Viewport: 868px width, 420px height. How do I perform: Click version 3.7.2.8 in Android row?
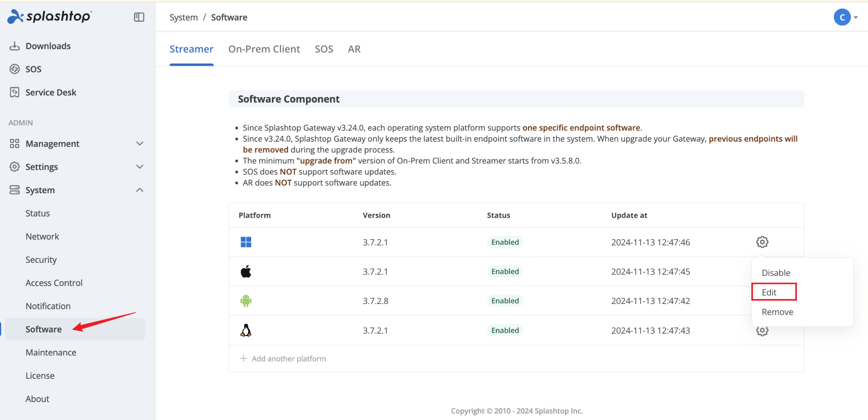click(375, 301)
